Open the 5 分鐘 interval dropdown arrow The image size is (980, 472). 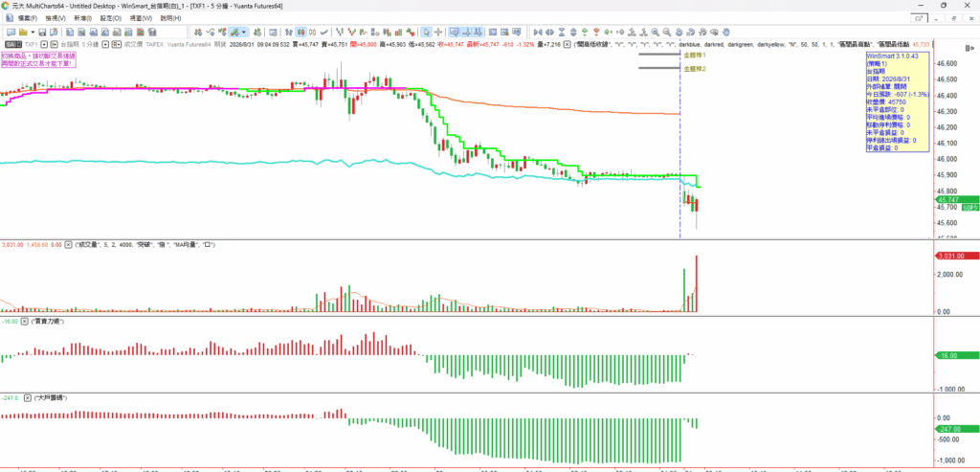coord(105,44)
